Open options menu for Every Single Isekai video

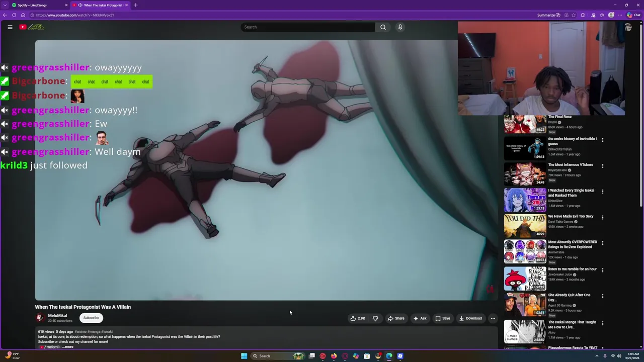point(602,192)
